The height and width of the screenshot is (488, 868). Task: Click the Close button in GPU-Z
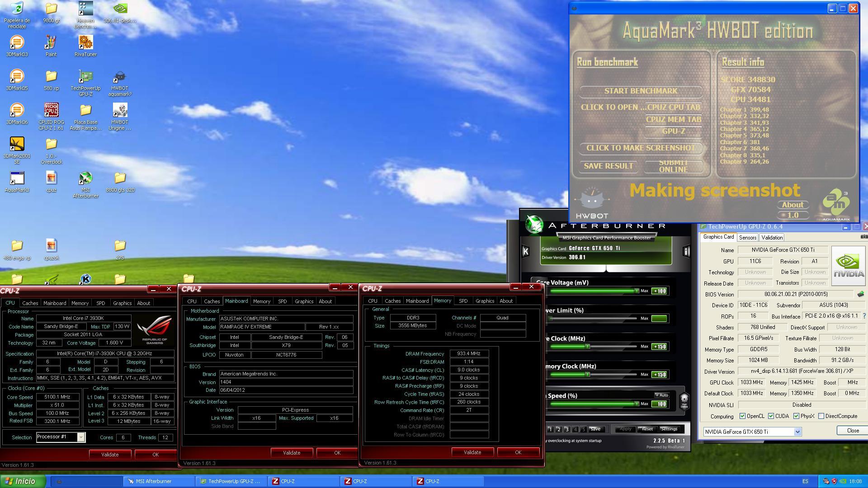point(853,431)
